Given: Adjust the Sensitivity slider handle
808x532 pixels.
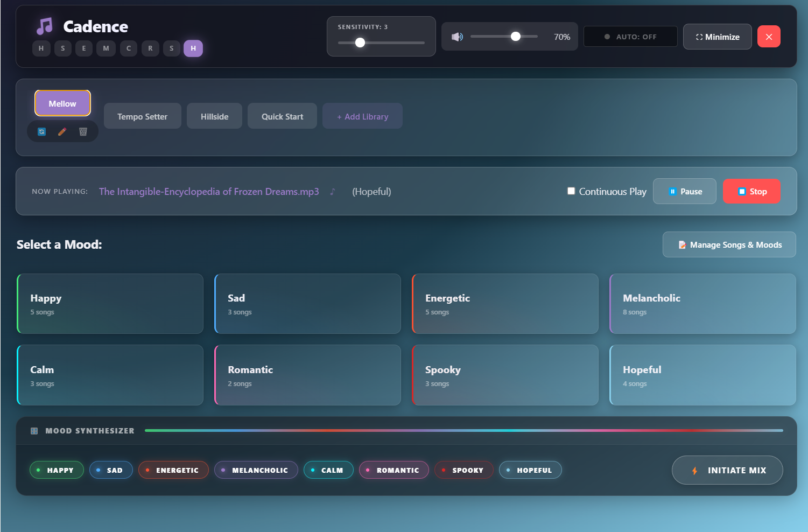Looking at the screenshot, I should click(x=360, y=43).
